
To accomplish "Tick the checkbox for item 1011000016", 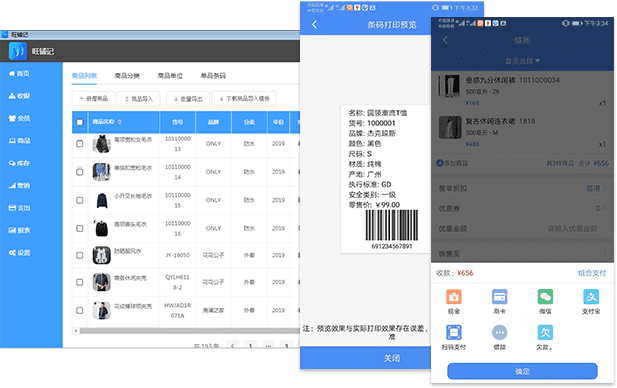I will (x=79, y=229).
